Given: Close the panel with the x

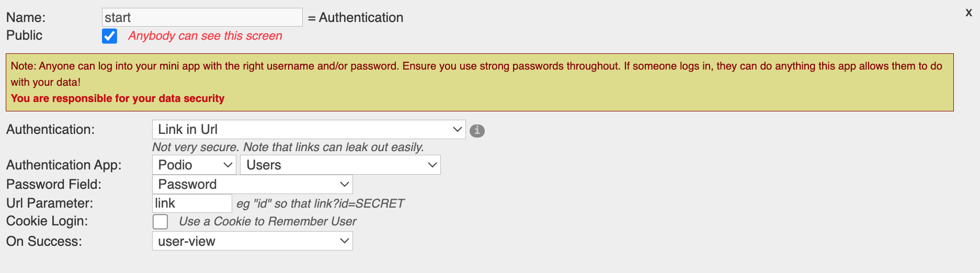Looking at the screenshot, I should pos(968,13).
